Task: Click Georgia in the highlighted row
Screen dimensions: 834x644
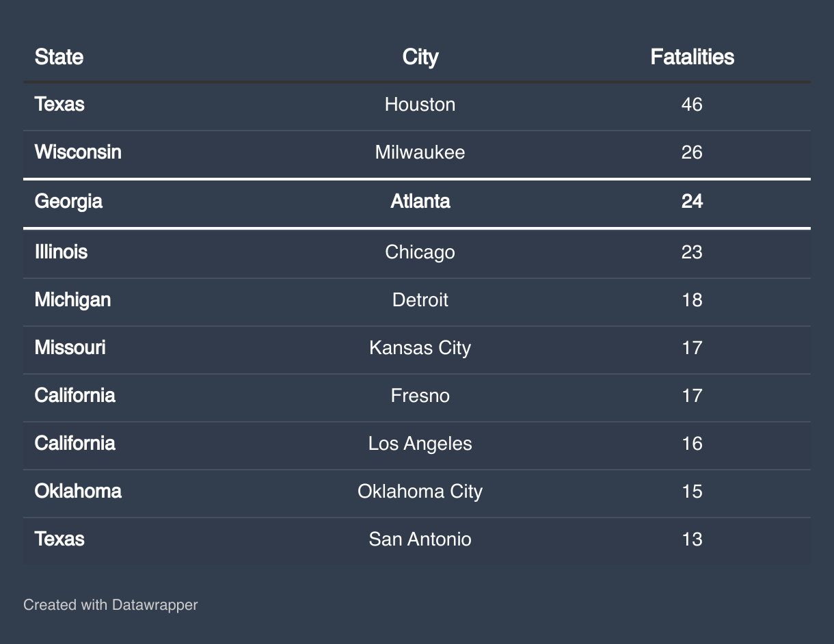Action: [x=68, y=202]
